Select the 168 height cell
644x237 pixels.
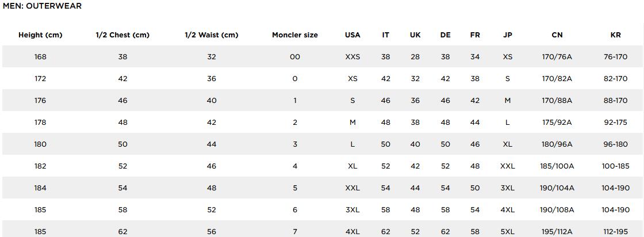[40, 57]
